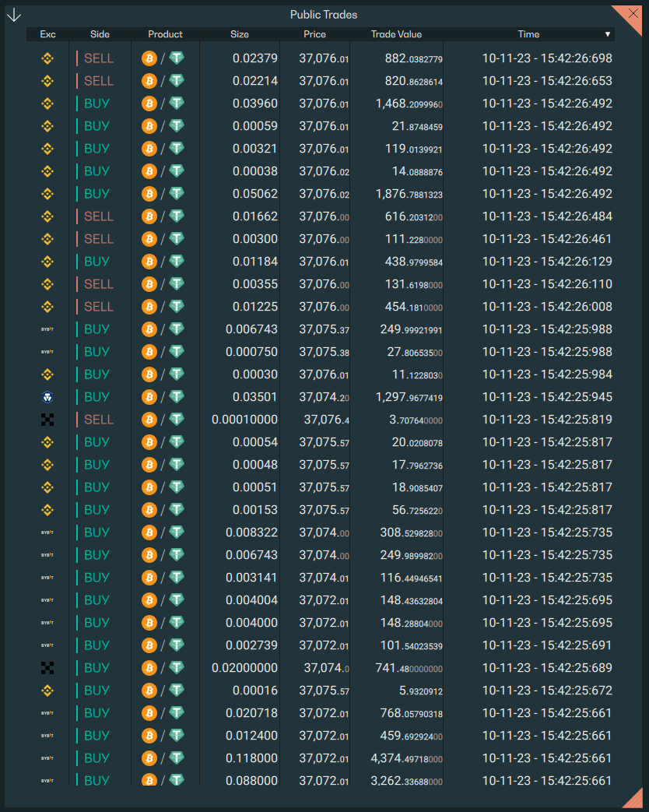The image size is (649, 812).
Task: Click the down arrow icon beside Public Trades title
Action: 14,15
